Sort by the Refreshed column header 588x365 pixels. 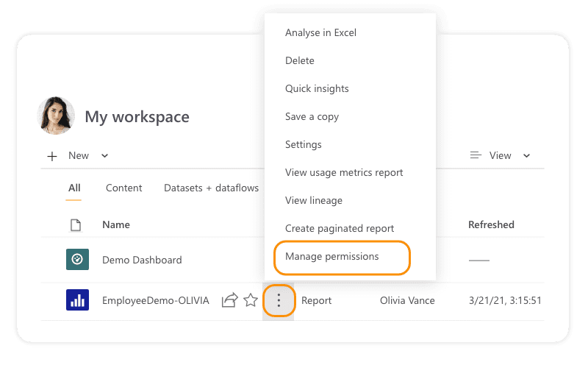[491, 224]
